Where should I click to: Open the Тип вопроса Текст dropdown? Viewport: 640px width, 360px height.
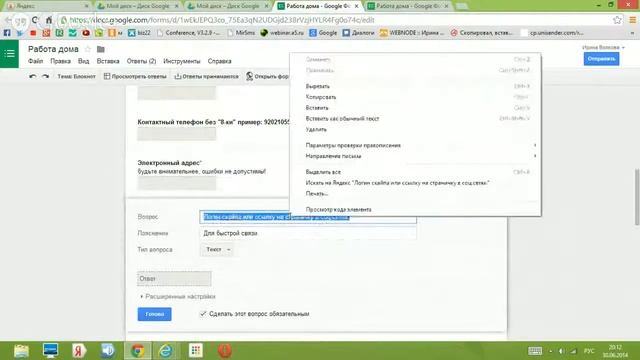coord(216,249)
